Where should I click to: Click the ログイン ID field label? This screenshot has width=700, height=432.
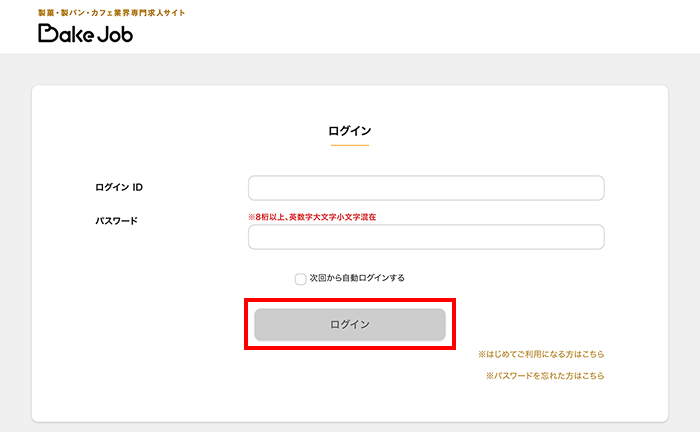tap(119, 187)
